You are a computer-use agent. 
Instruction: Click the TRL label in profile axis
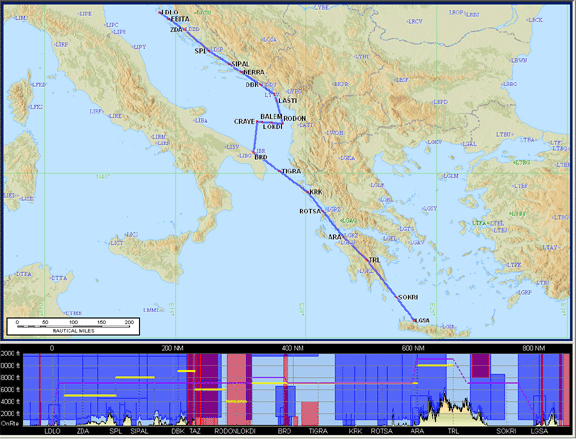pyautogui.click(x=453, y=431)
